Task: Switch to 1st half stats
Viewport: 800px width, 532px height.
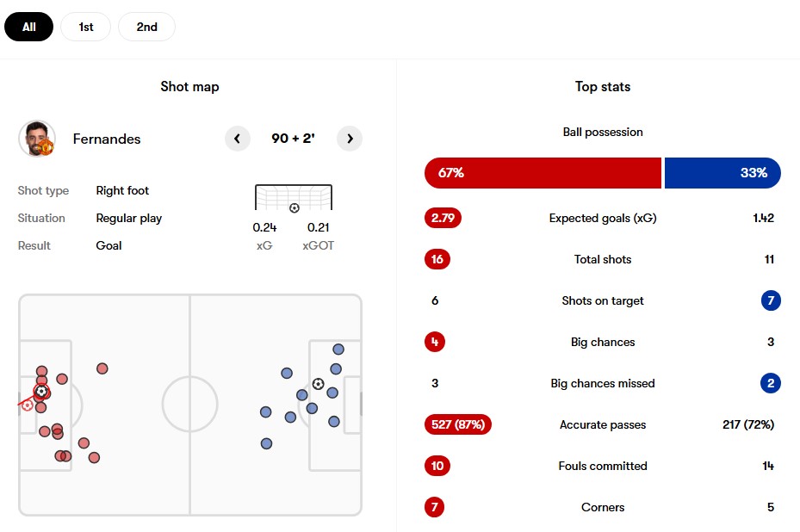Action: (86, 27)
